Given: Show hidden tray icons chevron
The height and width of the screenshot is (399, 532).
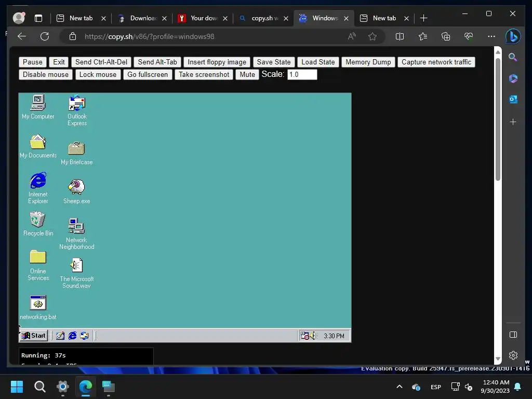Looking at the screenshot, I should pyautogui.click(x=400, y=387).
